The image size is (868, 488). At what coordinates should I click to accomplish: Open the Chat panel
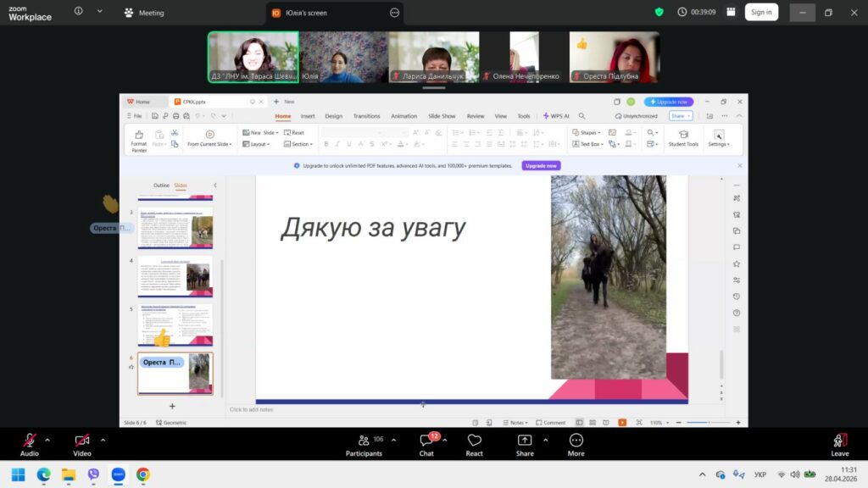click(426, 443)
